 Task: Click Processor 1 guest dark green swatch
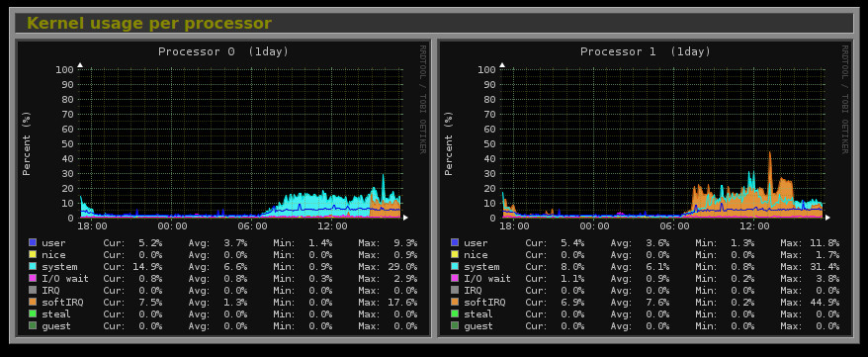[x=455, y=326]
